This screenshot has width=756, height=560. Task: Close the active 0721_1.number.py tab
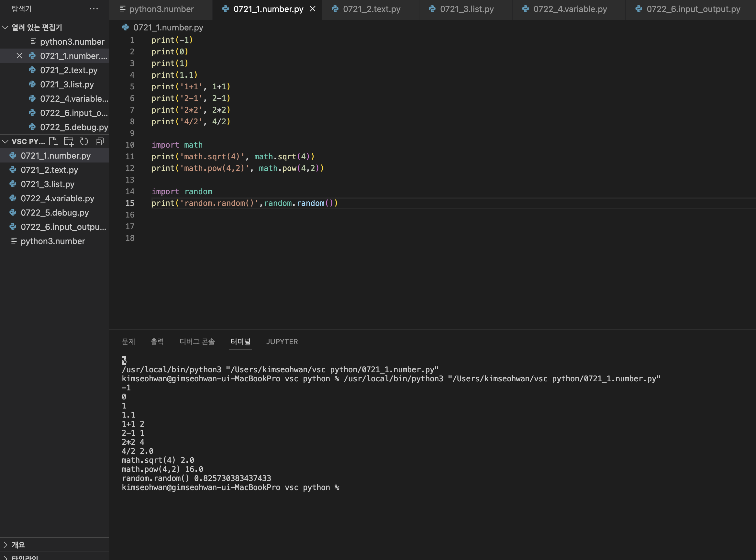pyautogui.click(x=313, y=9)
